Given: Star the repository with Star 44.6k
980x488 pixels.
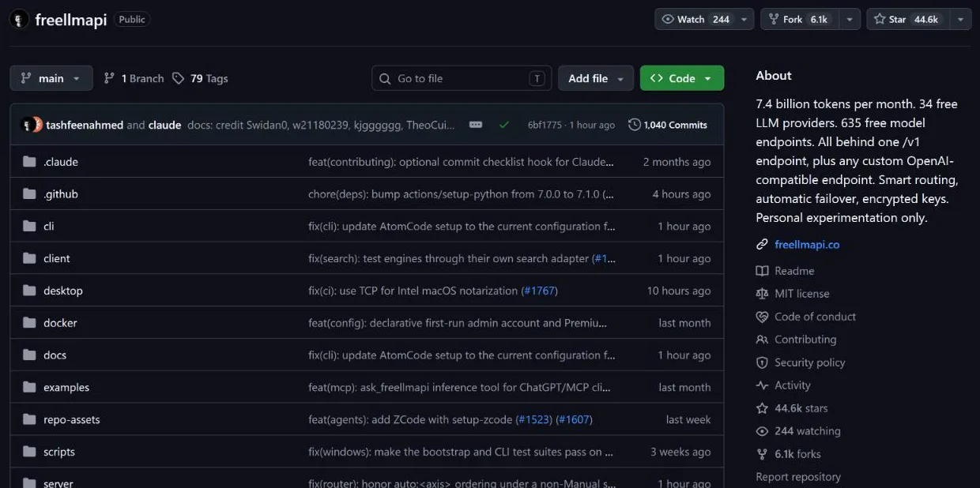Looking at the screenshot, I should pos(908,20).
